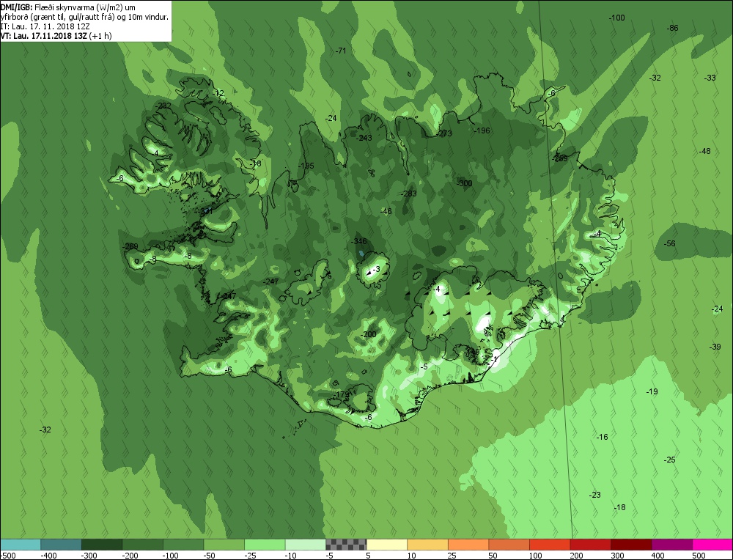Click the dark maroon swatch between 300 and 400

click(630, 545)
